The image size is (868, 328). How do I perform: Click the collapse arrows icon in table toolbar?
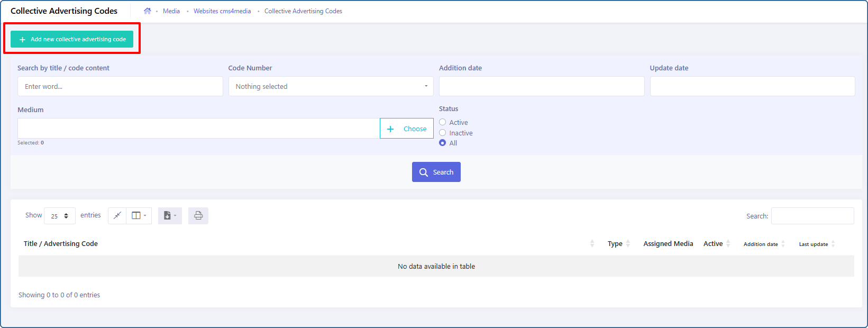[x=117, y=215]
